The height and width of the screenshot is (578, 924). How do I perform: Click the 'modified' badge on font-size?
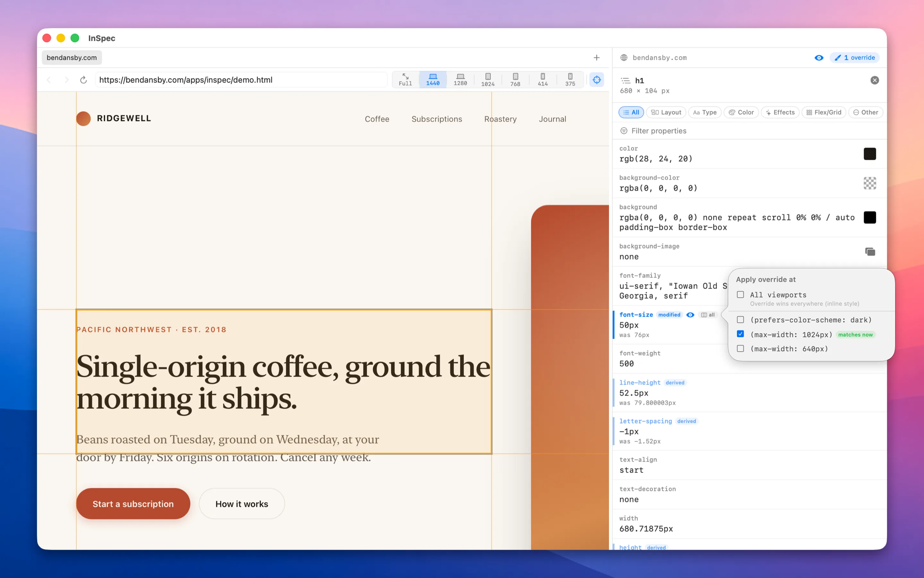pyautogui.click(x=669, y=315)
